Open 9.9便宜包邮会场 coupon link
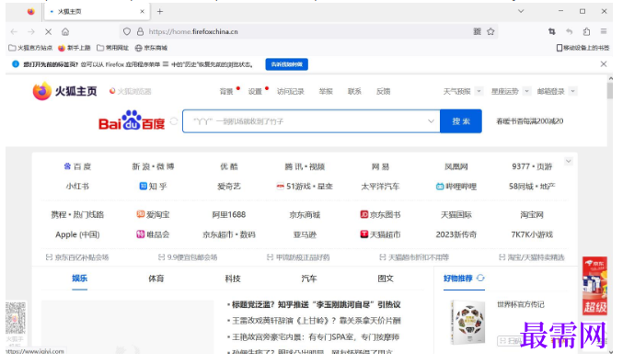The height and width of the screenshot is (364, 623). pos(188,257)
